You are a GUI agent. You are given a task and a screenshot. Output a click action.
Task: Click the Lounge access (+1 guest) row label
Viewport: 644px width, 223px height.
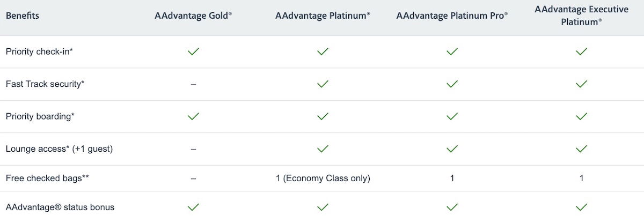tap(59, 149)
